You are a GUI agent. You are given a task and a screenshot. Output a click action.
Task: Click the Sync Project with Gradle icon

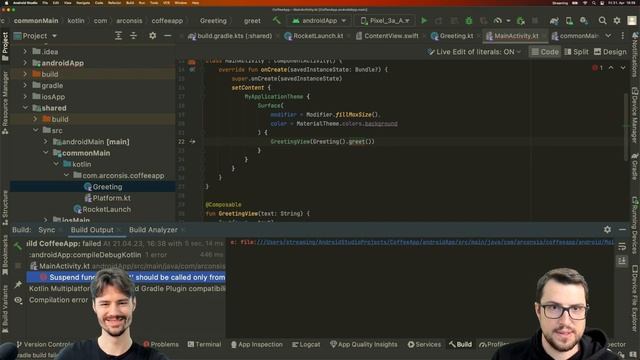pyautogui.click(x=554, y=20)
